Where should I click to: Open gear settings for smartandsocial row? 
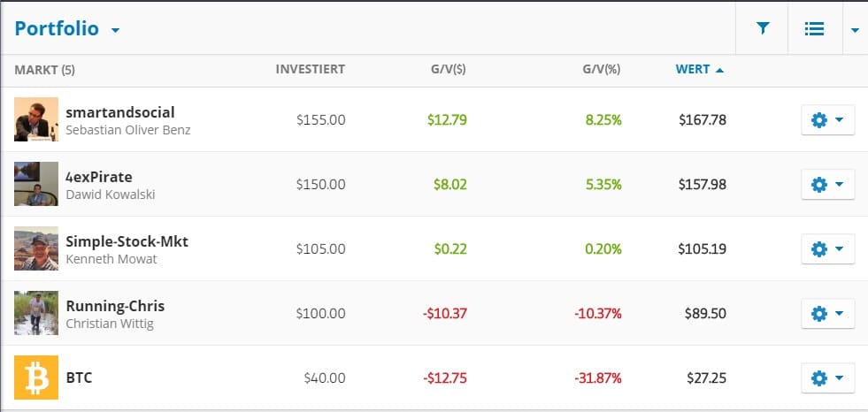coord(827,119)
